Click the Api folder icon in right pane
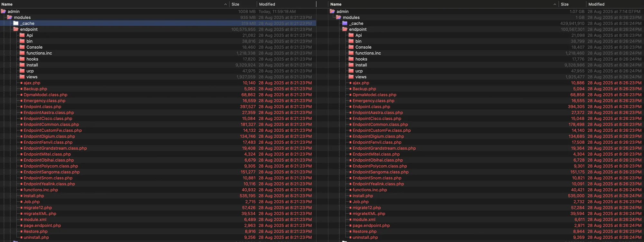This screenshot has height=242, width=644. 351,35
